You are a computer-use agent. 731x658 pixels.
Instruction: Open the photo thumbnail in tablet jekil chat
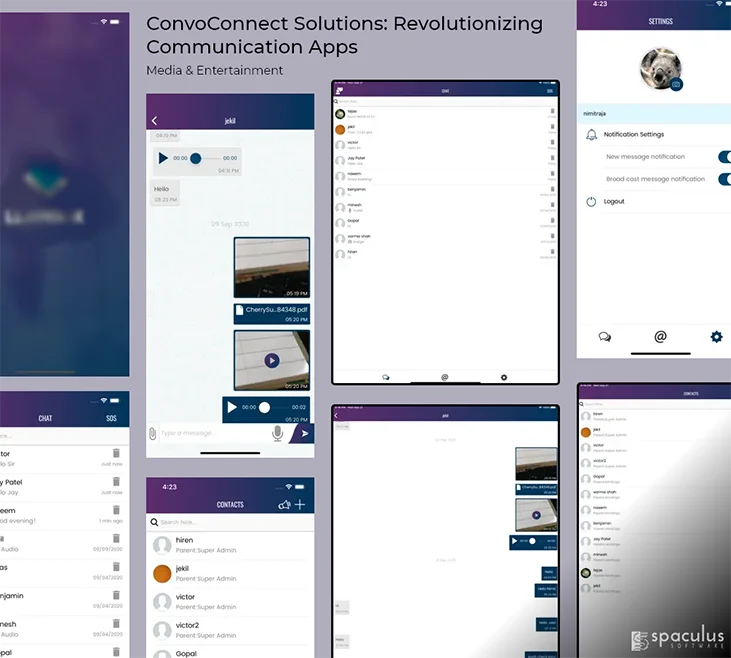(536, 464)
